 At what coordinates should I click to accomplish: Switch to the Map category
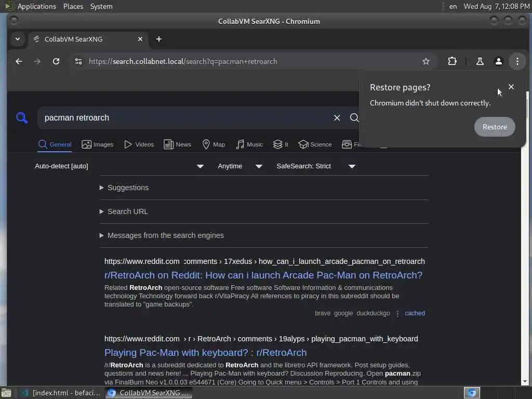pos(214,144)
